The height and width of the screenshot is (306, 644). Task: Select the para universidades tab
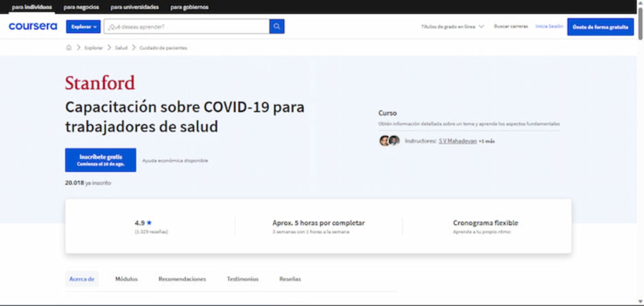pyautogui.click(x=135, y=7)
